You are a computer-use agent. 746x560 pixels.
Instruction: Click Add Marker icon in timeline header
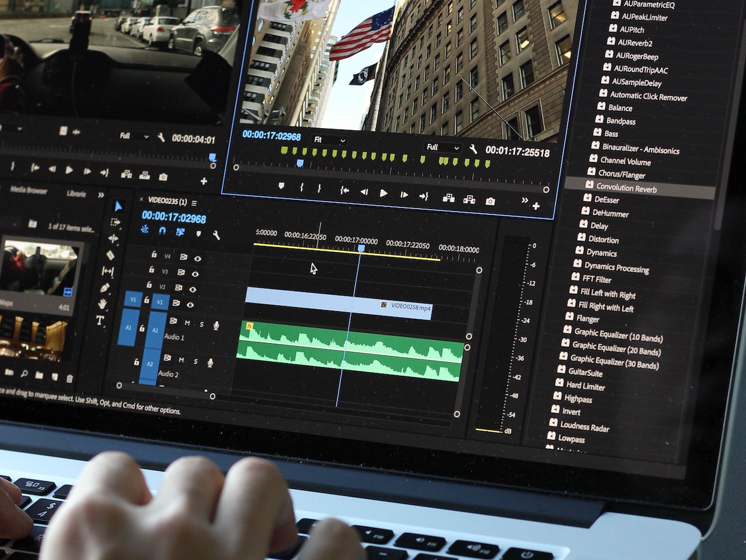198,233
